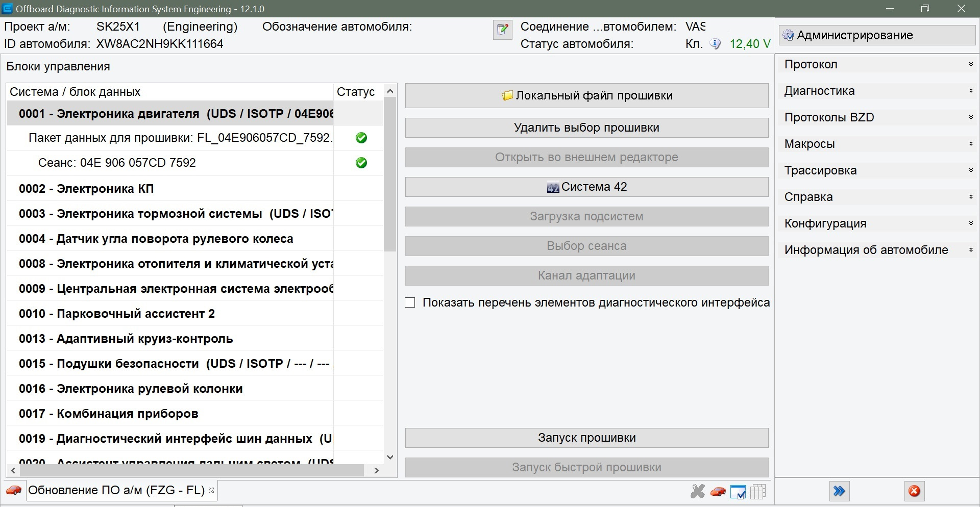The height and width of the screenshot is (507, 980).
Task: Enable Показать перечень элементов диагностического интерфейса checkbox
Action: pos(410,303)
